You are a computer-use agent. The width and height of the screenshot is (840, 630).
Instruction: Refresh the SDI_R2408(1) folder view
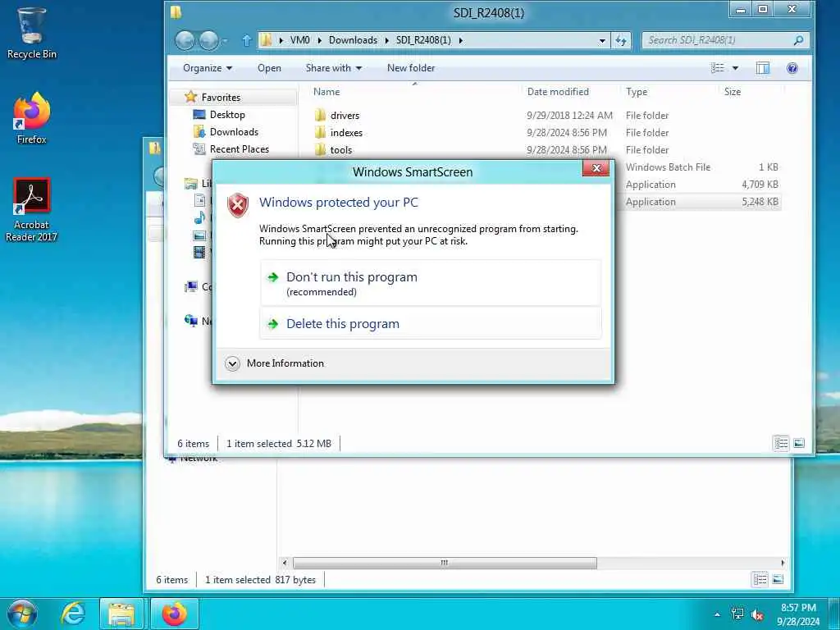(622, 40)
